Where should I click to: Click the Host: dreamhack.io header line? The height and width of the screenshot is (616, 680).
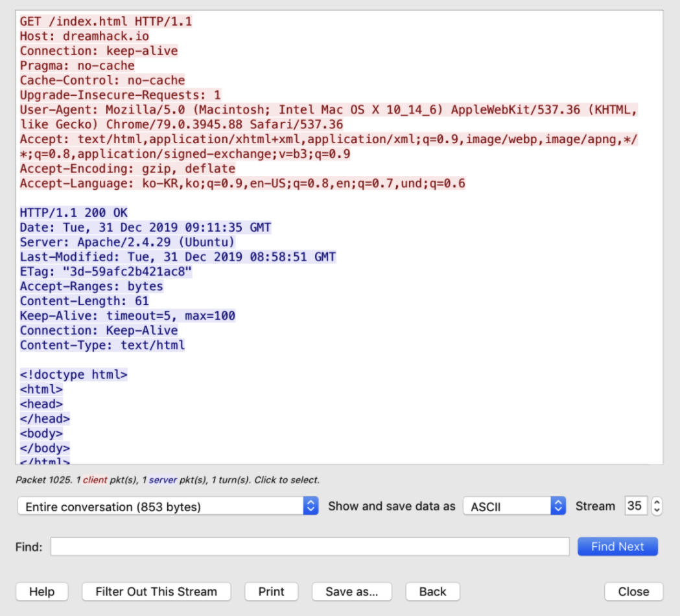point(84,36)
